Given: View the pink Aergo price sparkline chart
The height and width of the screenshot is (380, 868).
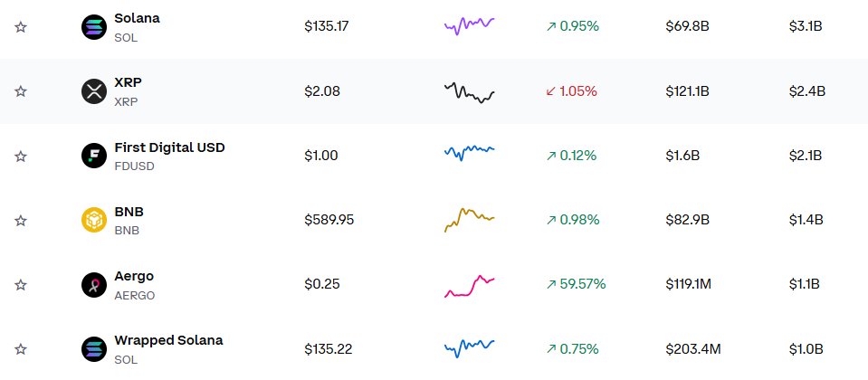Looking at the screenshot, I should coord(469,285).
